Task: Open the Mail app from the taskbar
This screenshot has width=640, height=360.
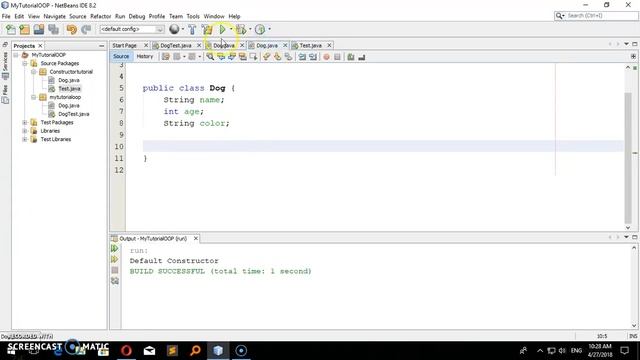Action: (149, 351)
